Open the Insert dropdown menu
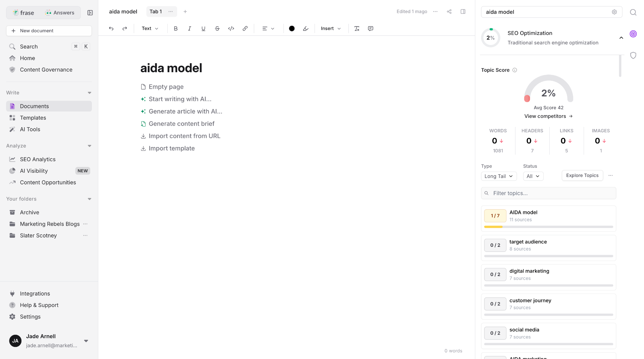 (331, 29)
